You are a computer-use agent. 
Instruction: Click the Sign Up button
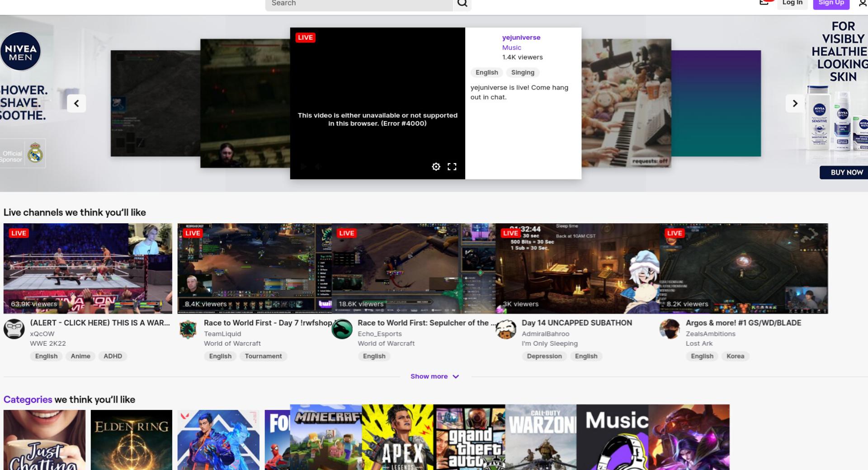tap(831, 3)
